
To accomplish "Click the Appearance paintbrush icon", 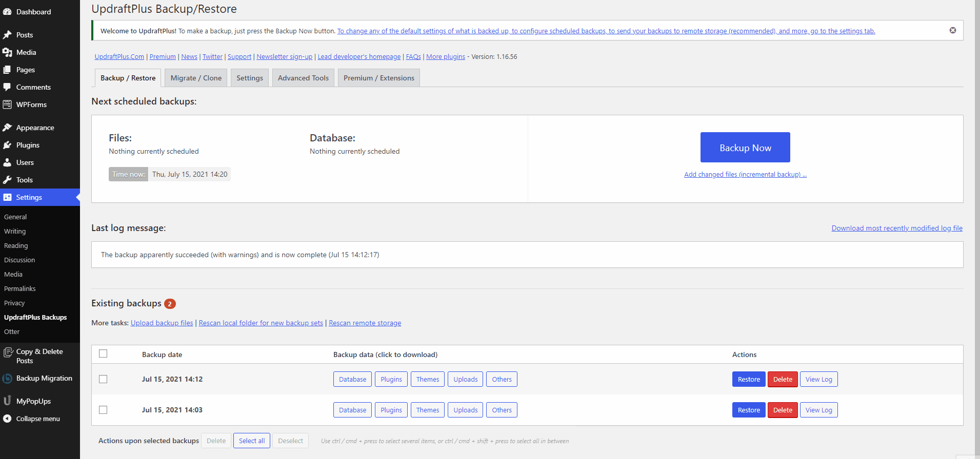I will (7, 128).
